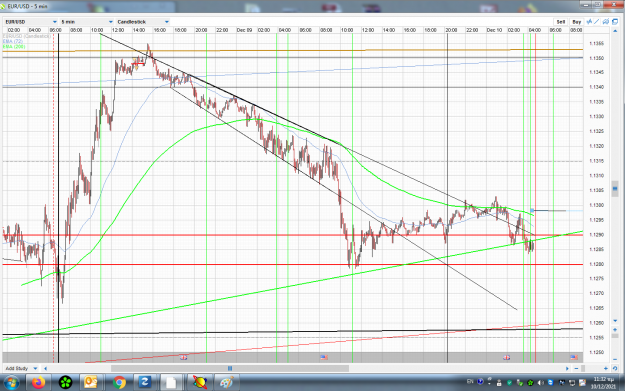Screen dimensions: 625x391
Task: Open Outlook from the taskbar
Action: (91, 383)
